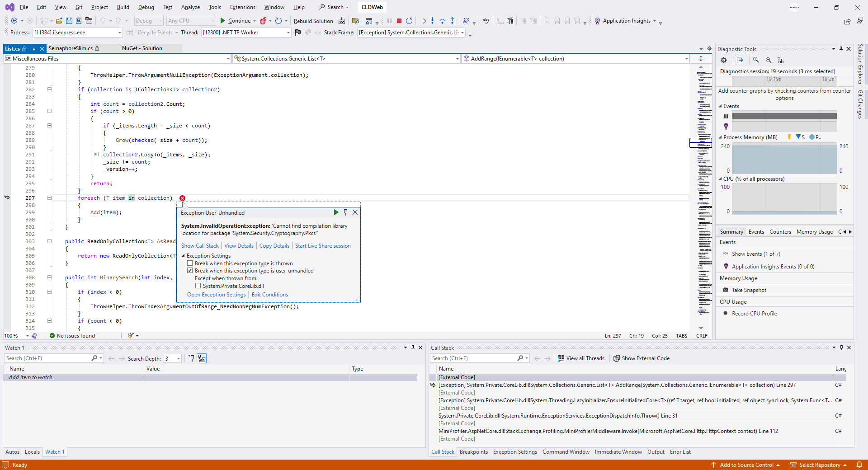
Task: Click the Step Out arrow icon
Action: [452, 21]
